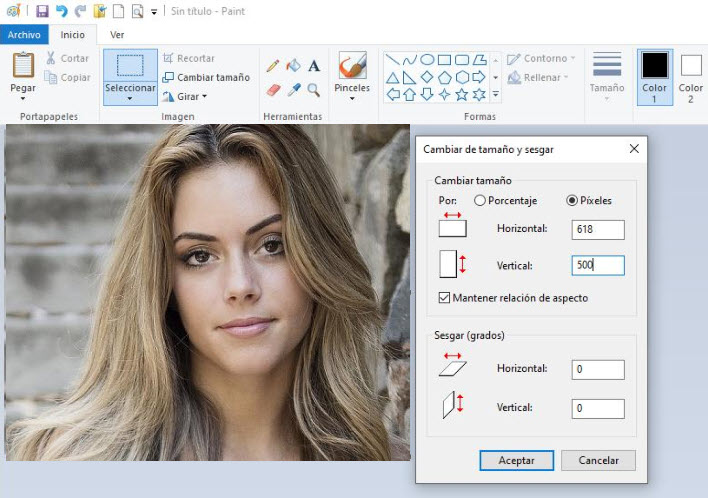Select the Text tool
This screenshot has width=708, height=498.
click(x=314, y=66)
